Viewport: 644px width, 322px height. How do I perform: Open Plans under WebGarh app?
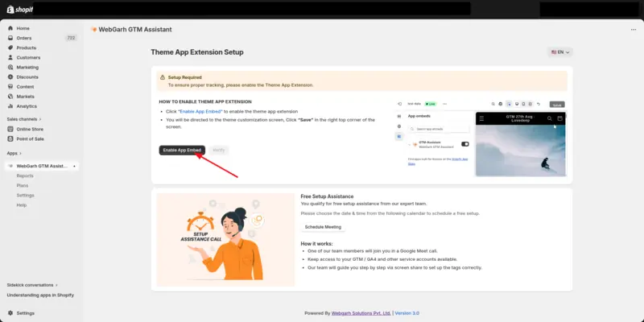(x=23, y=186)
